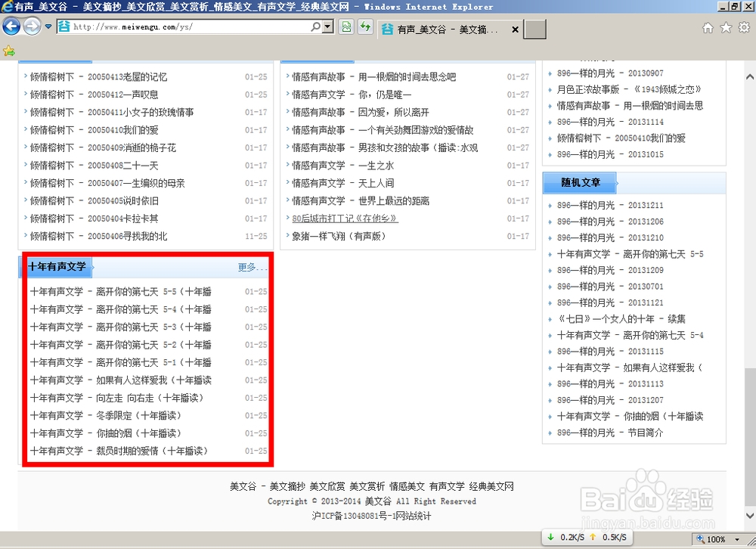Image resolution: width=756 pixels, height=549 pixels.
Task: Click the Forward navigation arrow
Action: point(31,26)
